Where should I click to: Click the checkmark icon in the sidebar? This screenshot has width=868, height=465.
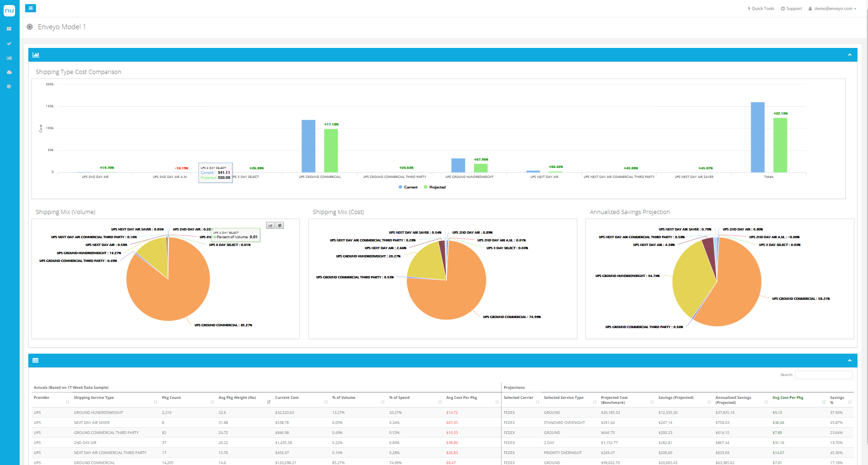tap(9, 43)
